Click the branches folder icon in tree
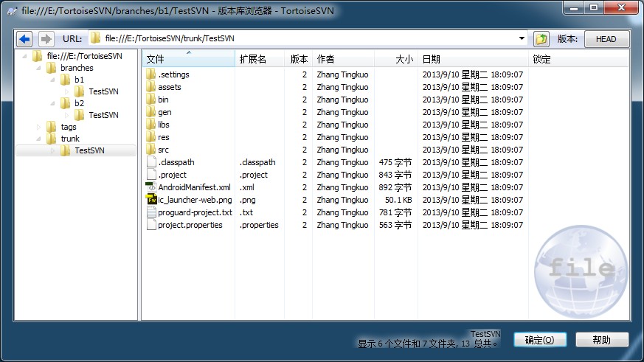This screenshot has width=644, height=362. click(x=52, y=68)
